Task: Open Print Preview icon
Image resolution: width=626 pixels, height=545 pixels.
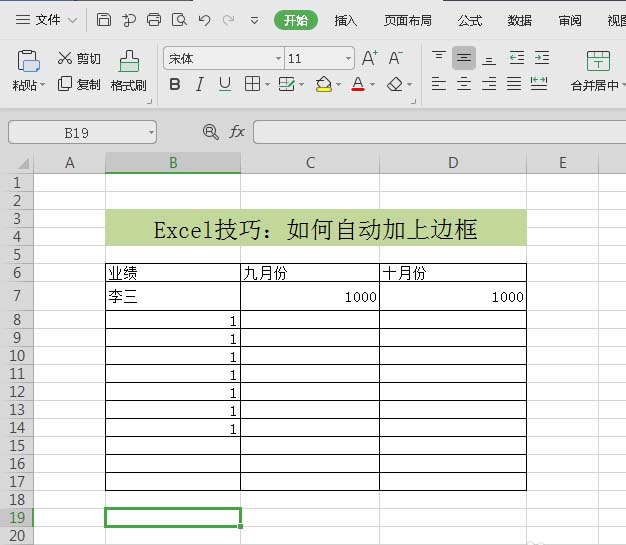Action: 179,20
